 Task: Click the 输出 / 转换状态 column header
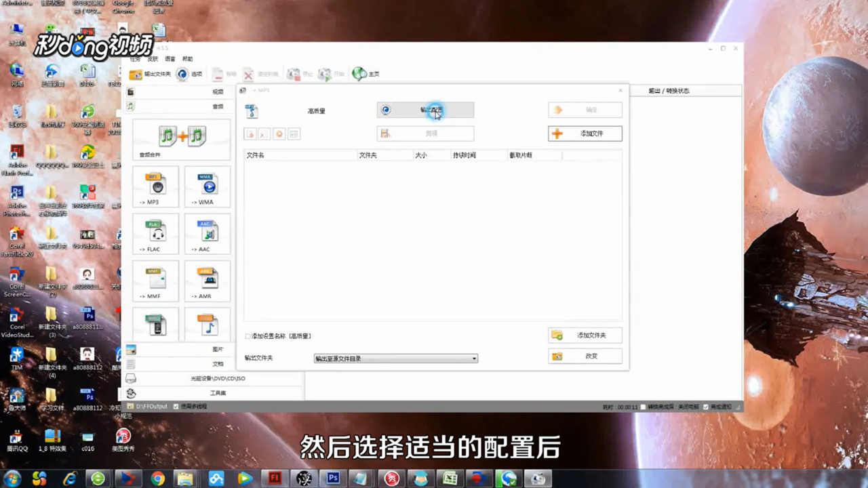pos(669,91)
